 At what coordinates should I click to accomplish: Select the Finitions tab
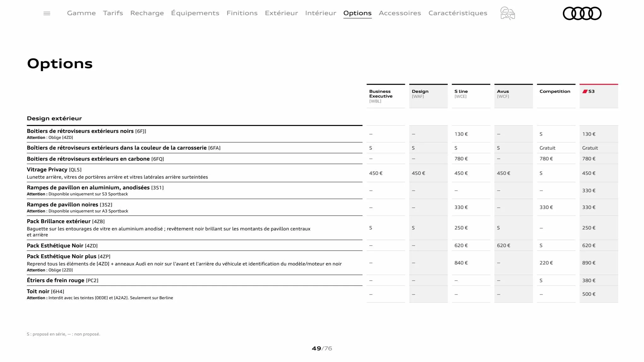coord(242,13)
